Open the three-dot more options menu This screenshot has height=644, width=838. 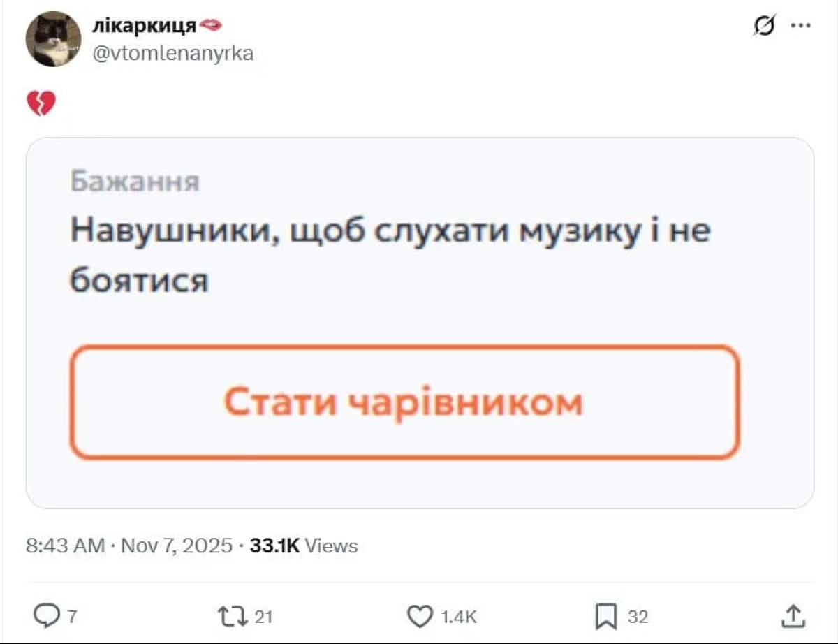pos(800,26)
